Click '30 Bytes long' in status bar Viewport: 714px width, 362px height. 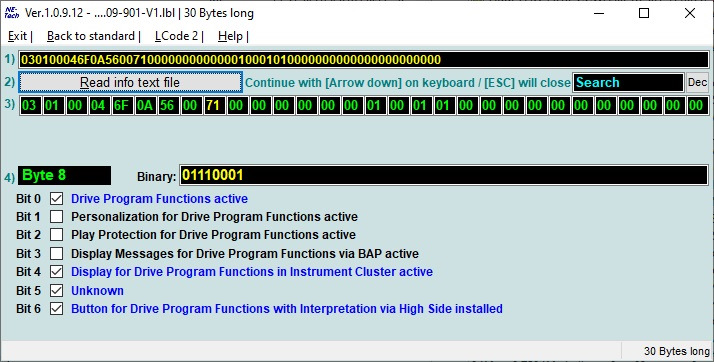pyautogui.click(x=677, y=351)
